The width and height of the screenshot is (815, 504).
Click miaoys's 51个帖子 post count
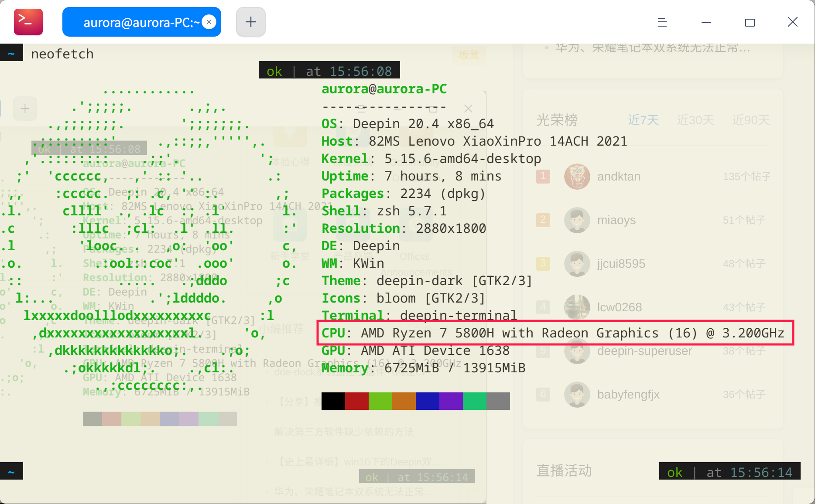(744, 220)
